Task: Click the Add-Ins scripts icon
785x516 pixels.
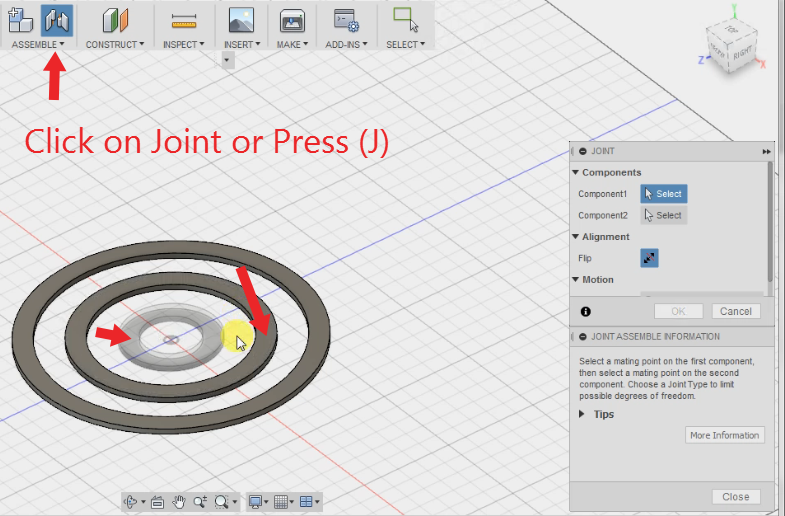Action: 346,21
